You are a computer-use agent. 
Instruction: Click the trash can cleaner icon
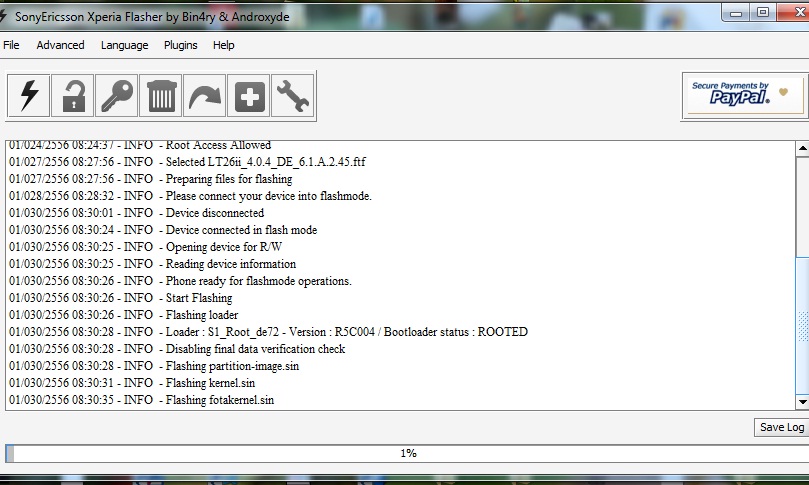161,95
